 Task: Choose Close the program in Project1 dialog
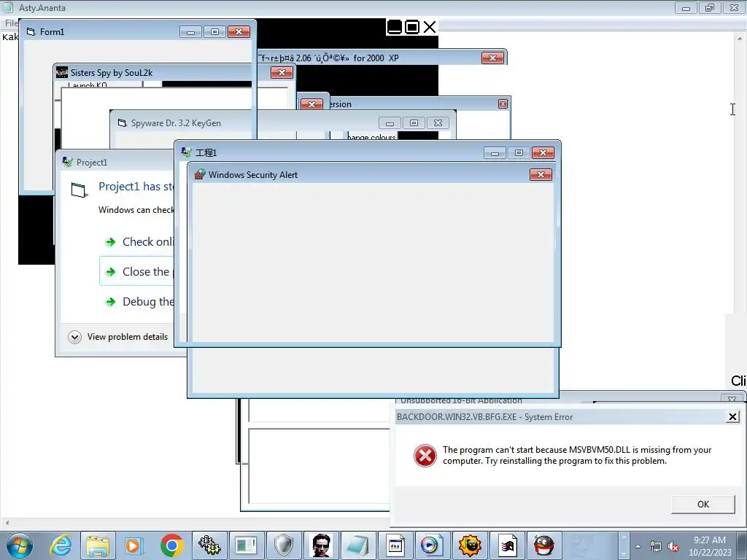pyautogui.click(x=137, y=271)
